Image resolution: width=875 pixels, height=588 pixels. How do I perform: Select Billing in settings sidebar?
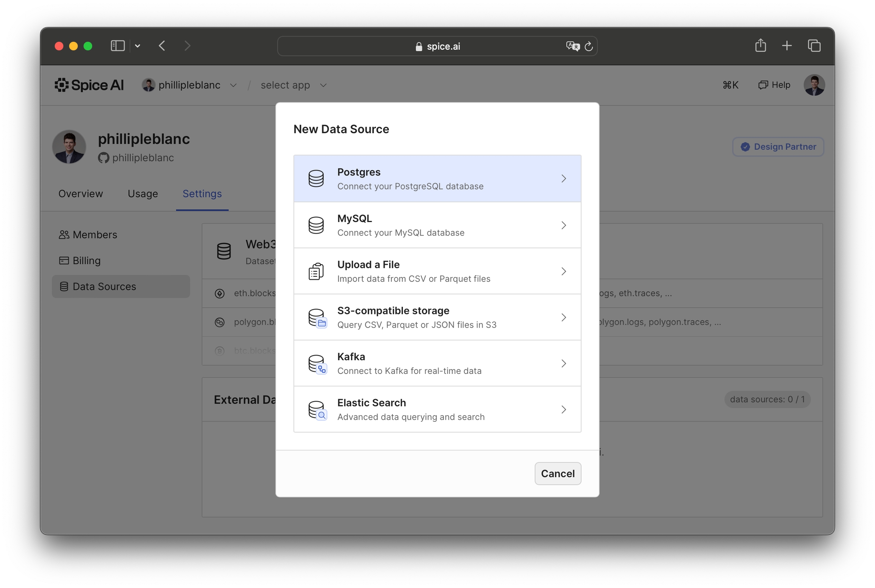(86, 260)
